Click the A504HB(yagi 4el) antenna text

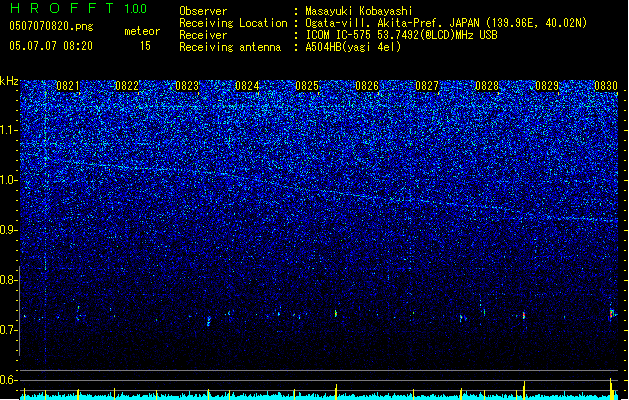pos(353,47)
